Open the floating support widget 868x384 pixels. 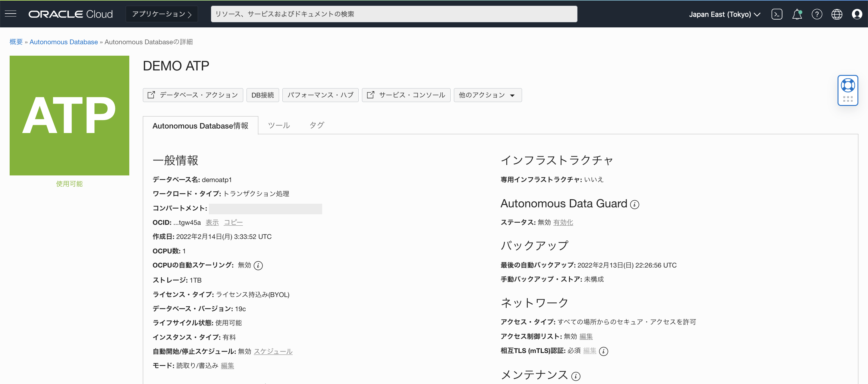pyautogui.click(x=848, y=90)
